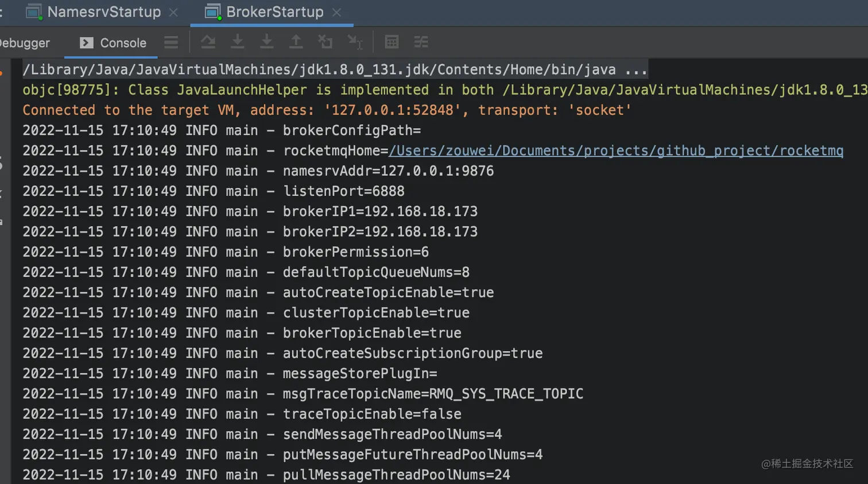Click the 'Connected to the target VM' line
Viewport: 868px width, 484px height.
pos(326,110)
